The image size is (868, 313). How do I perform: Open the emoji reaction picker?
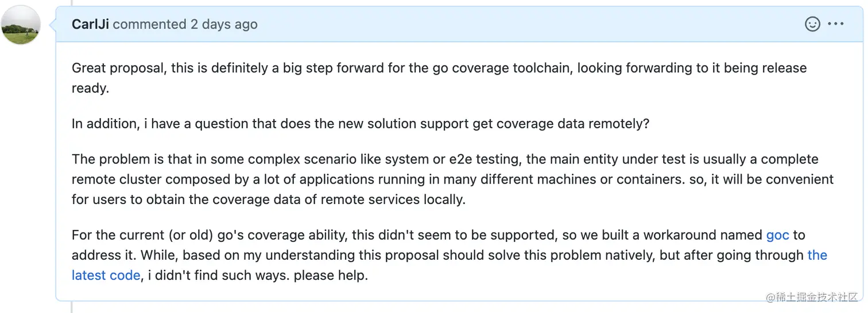click(812, 24)
